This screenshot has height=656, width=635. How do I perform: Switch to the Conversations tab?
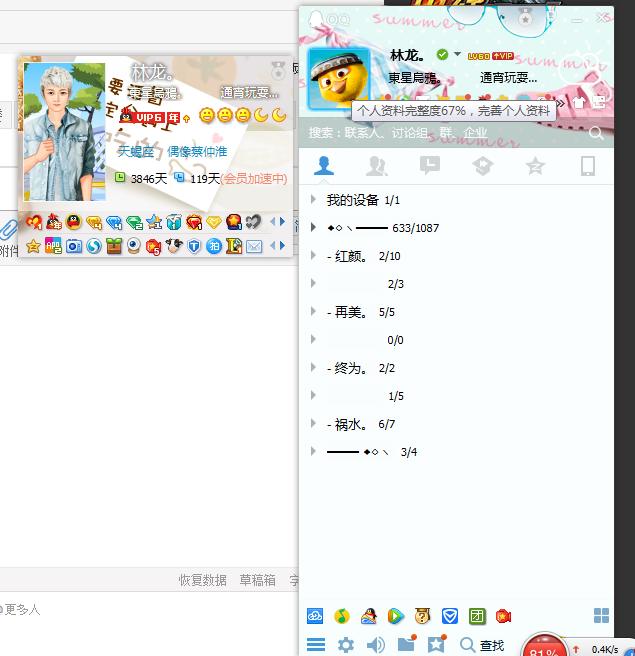tap(430, 166)
